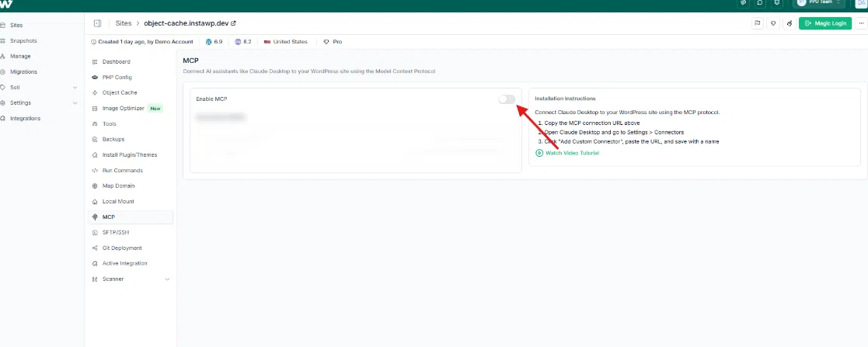The height and width of the screenshot is (347, 868).
Task: Click the Magic Login button
Action: coord(825,23)
